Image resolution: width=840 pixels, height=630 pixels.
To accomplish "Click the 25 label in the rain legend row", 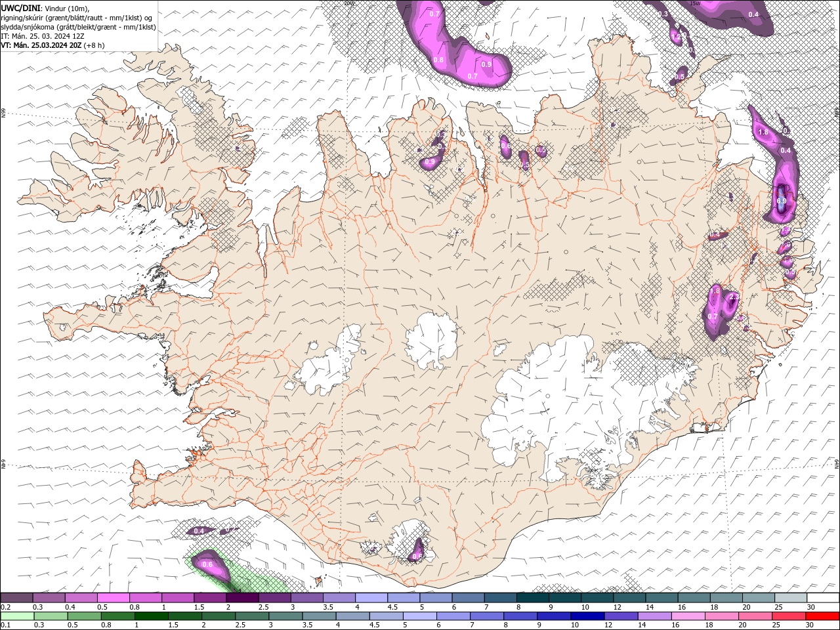I will tap(777, 625).
